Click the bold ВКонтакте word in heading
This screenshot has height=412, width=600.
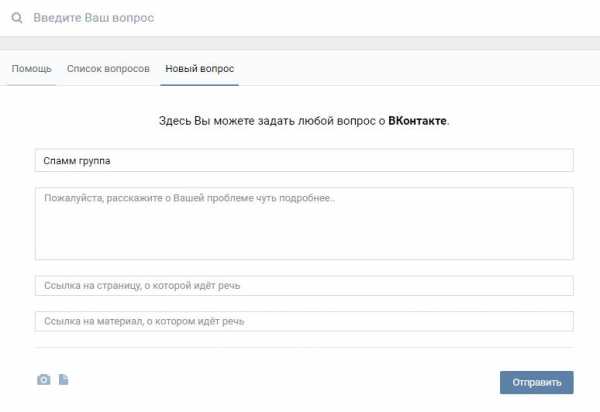point(417,121)
